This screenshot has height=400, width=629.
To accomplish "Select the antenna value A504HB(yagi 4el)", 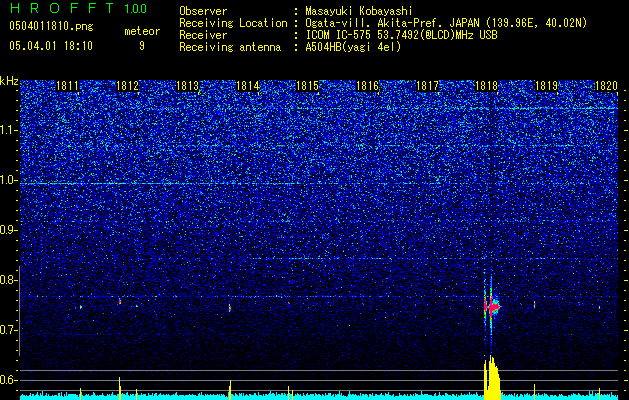I will [353, 47].
